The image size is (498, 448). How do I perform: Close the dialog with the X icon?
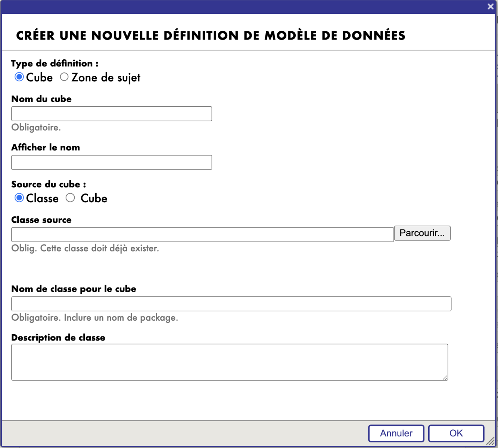click(491, 6)
